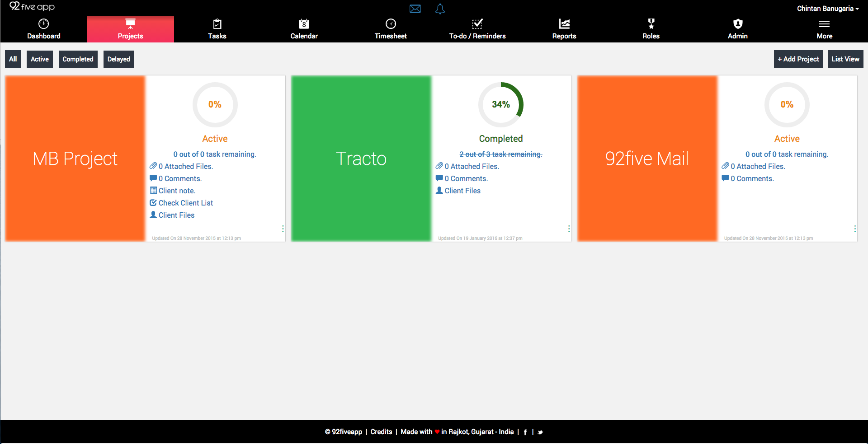Open Tracto '0 Comments.' link
This screenshot has height=444, width=868.
tap(466, 178)
